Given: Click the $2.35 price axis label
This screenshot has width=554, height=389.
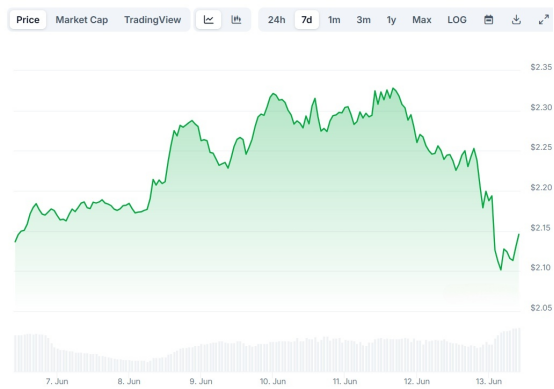Looking at the screenshot, I should (x=541, y=67).
